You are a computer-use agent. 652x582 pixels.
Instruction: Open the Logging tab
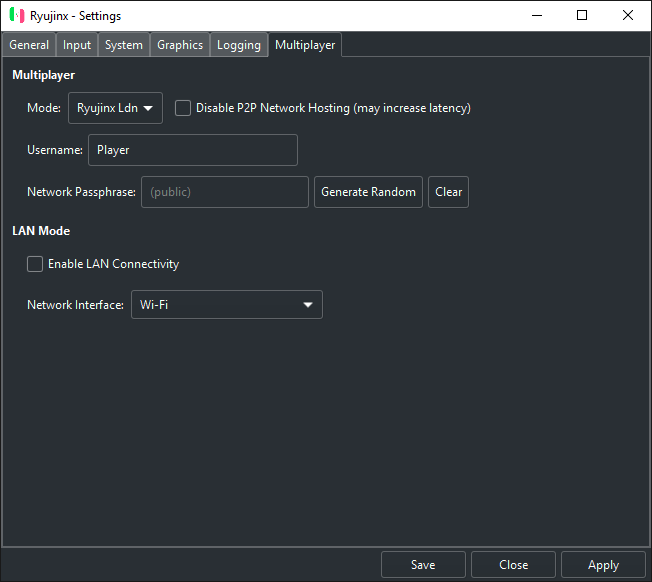pyautogui.click(x=239, y=45)
